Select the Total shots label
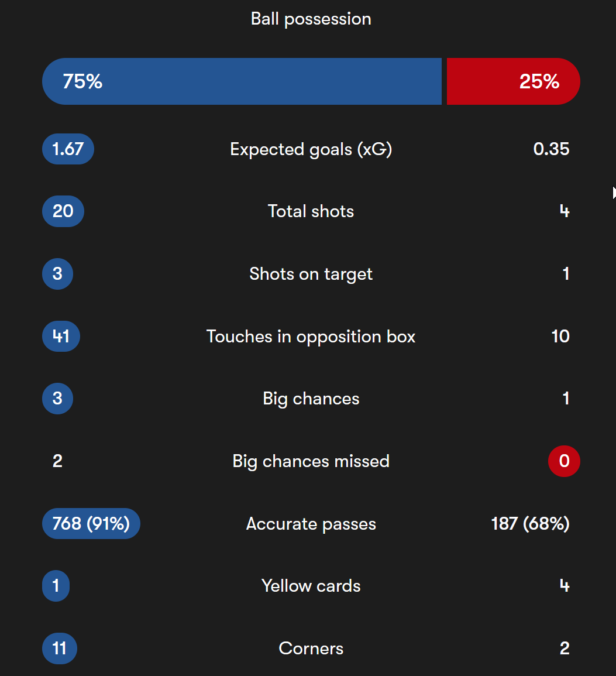Screen dimensions: 616x676 coord(311,211)
